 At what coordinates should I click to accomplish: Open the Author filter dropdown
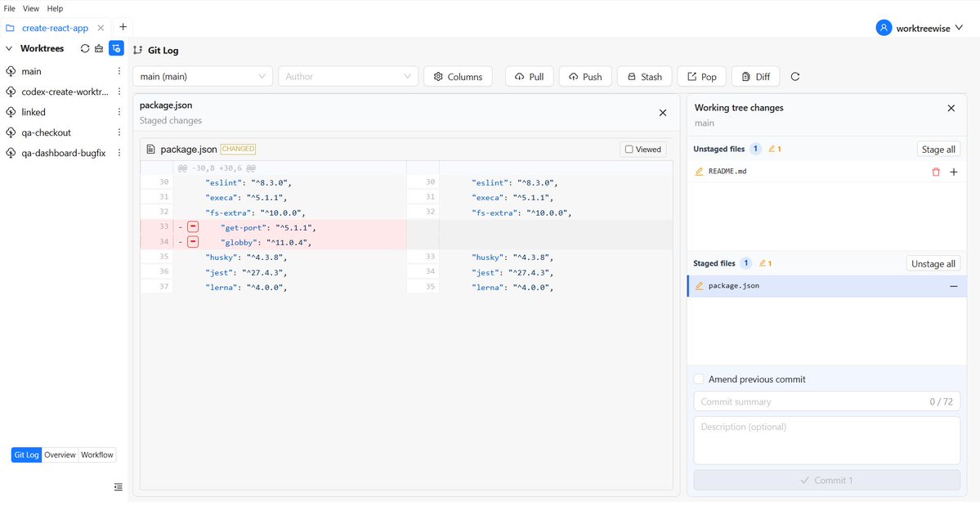click(348, 76)
